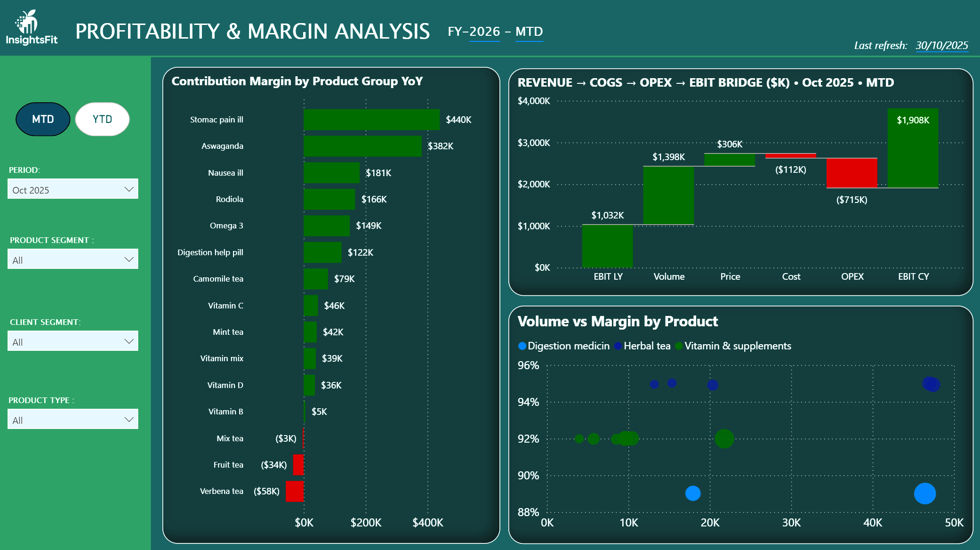Switch to the YTD toggle button

click(102, 119)
